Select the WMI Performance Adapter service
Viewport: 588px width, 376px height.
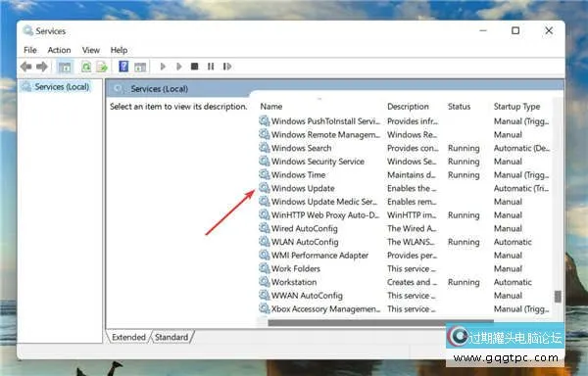(319, 255)
